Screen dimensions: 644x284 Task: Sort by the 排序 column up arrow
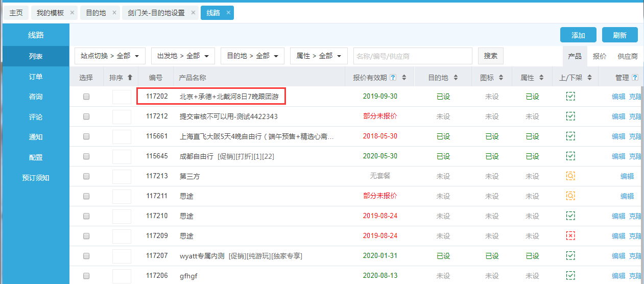(130, 78)
